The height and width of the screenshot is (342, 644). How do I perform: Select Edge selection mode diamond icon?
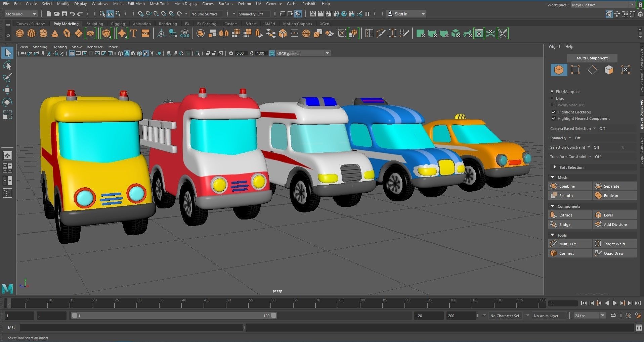coord(592,70)
